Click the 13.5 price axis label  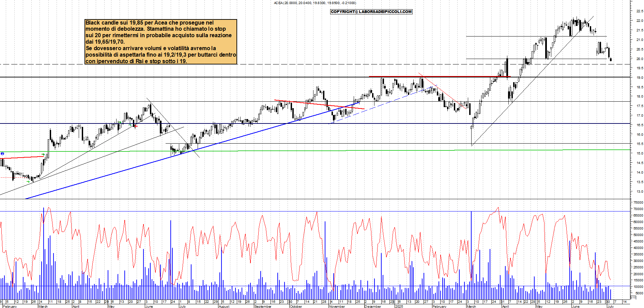[x=640, y=182]
